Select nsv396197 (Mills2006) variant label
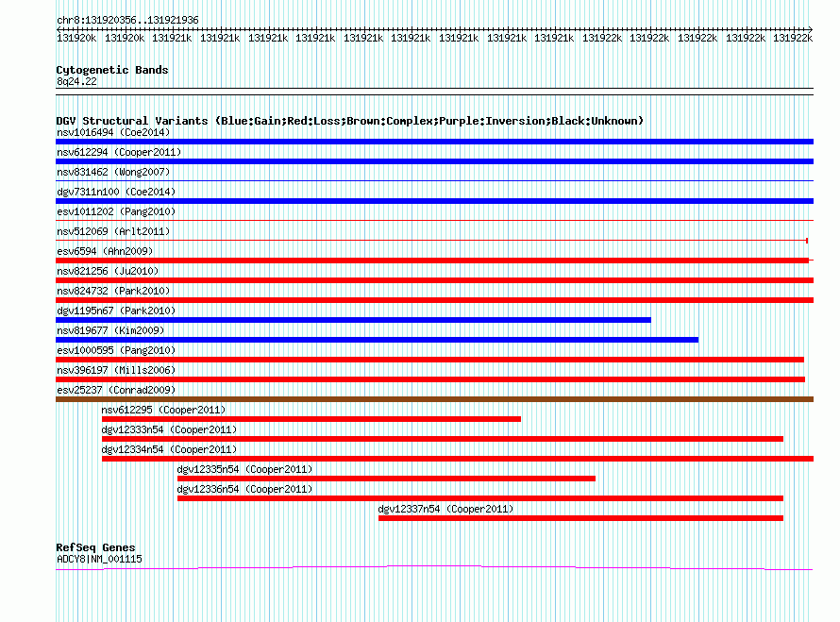 (x=116, y=370)
